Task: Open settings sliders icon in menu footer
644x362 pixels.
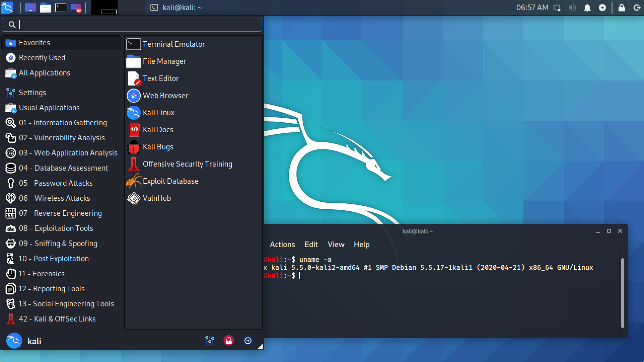Action: (209, 341)
